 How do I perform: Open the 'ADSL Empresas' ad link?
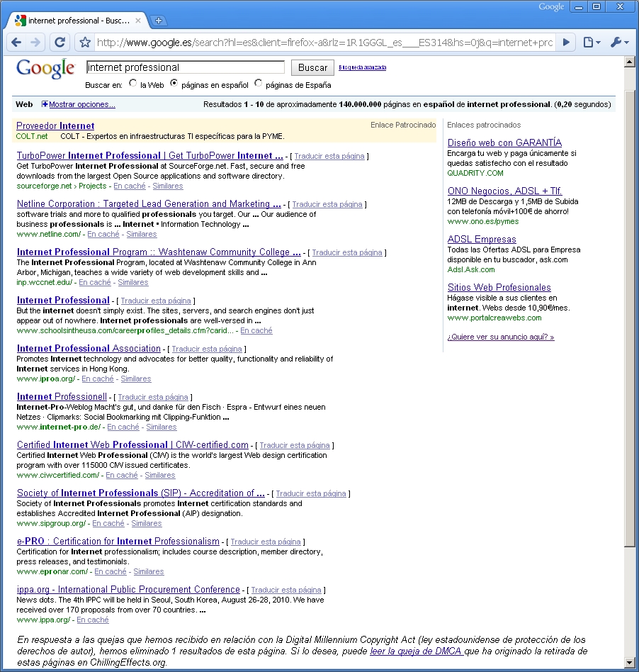click(482, 239)
